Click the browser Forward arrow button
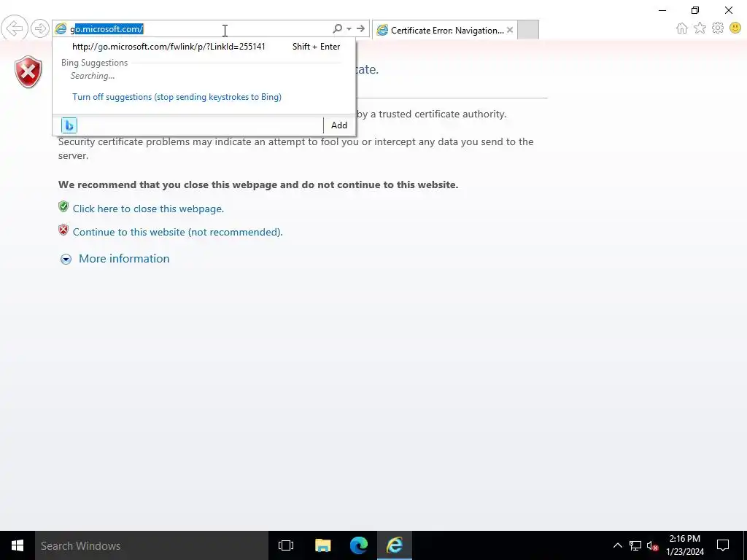The image size is (747, 560). point(40,28)
